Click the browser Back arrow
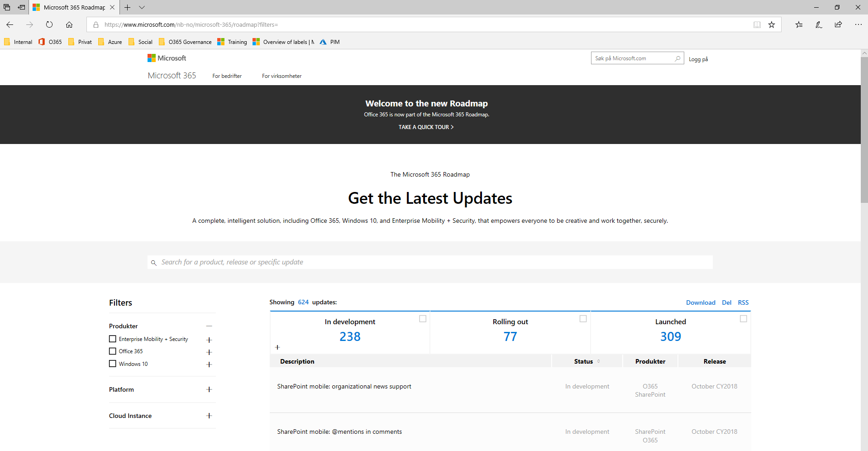868x451 pixels. (x=10, y=25)
